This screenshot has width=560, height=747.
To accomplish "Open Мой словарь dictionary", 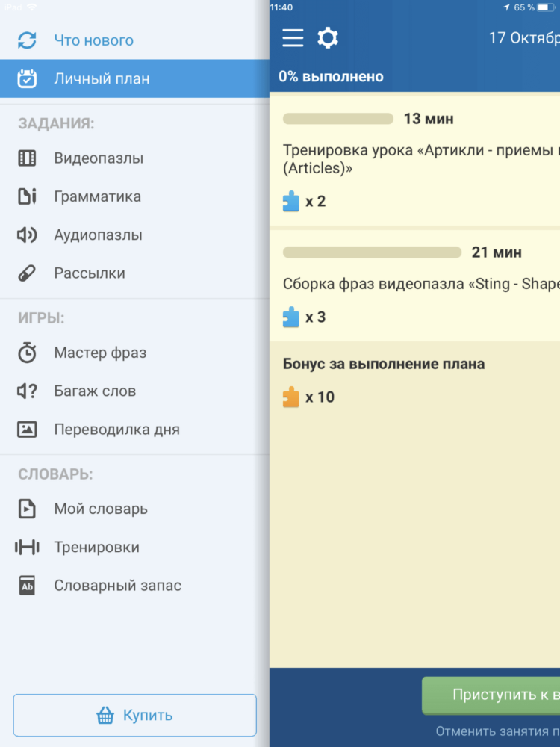I will [134, 509].
